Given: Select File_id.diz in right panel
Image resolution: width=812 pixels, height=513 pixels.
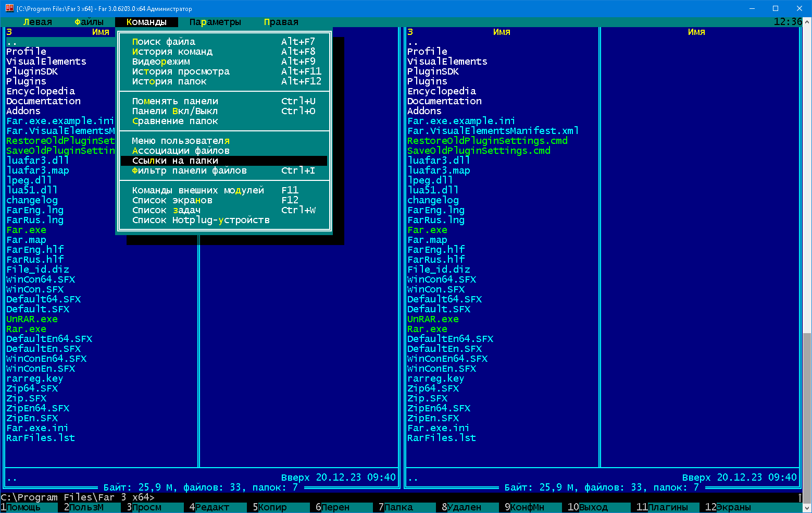Looking at the screenshot, I should (x=439, y=270).
